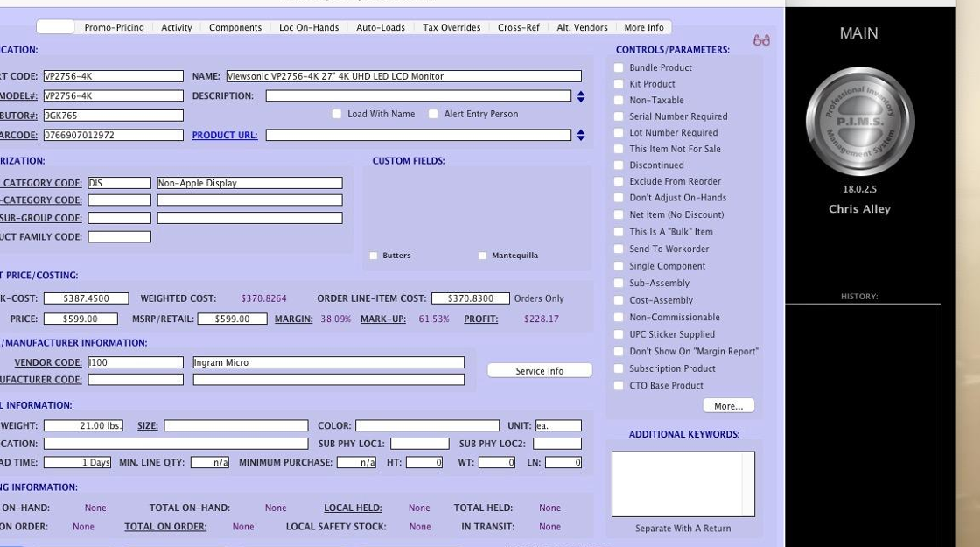Click the eyeglasses view icon
This screenshot has width=980, height=547.
[x=761, y=40]
